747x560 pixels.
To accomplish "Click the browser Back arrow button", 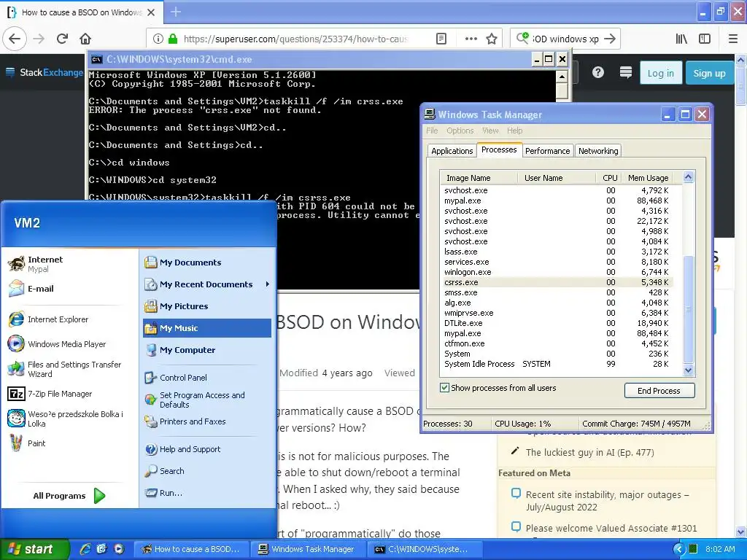I will (15, 39).
